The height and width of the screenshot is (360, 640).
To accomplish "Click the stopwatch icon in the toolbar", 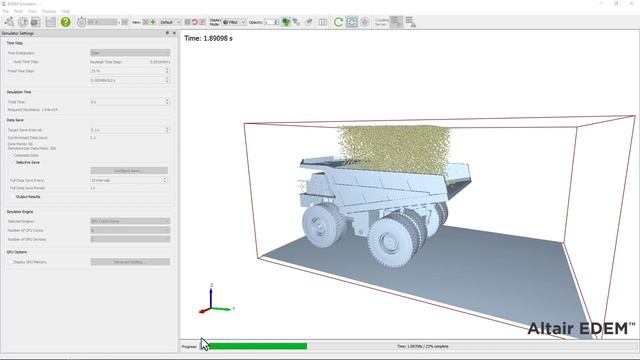I will pyautogui.click(x=81, y=22).
